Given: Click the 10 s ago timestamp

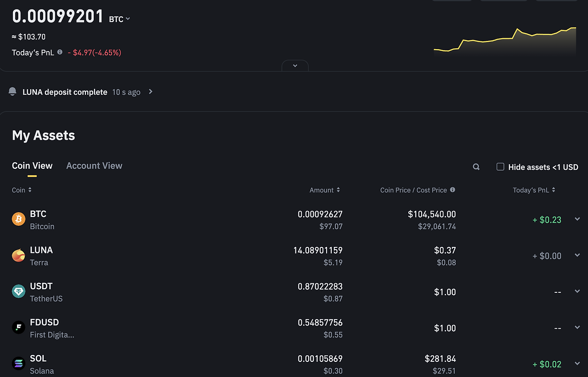Looking at the screenshot, I should click(126, 92).
